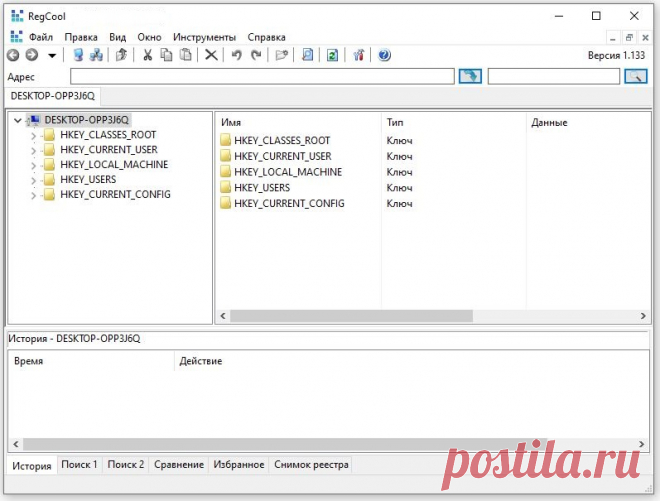
Task: Sort by the Данные column header
Action: 588,123
